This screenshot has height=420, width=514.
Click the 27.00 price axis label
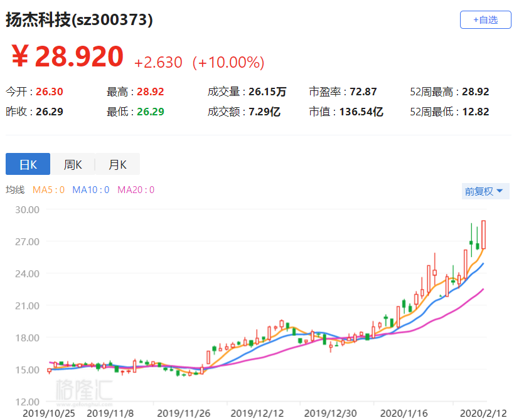coord(27,241)
